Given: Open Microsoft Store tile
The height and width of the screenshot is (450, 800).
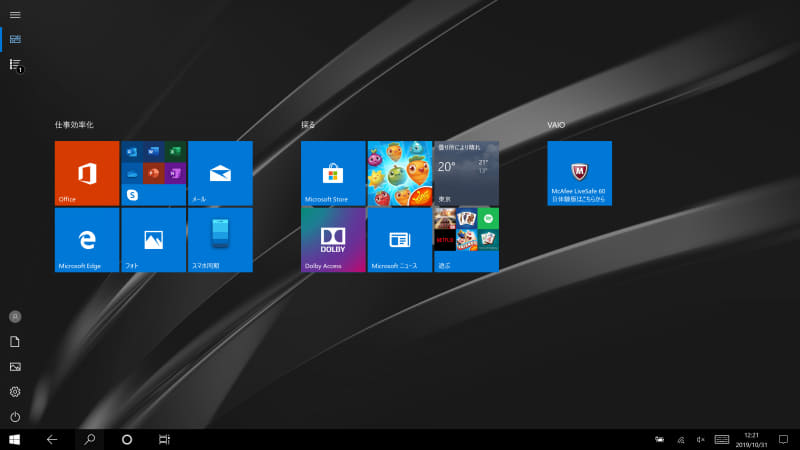Looking at the screenshot, I should click(x=333, y=173).
